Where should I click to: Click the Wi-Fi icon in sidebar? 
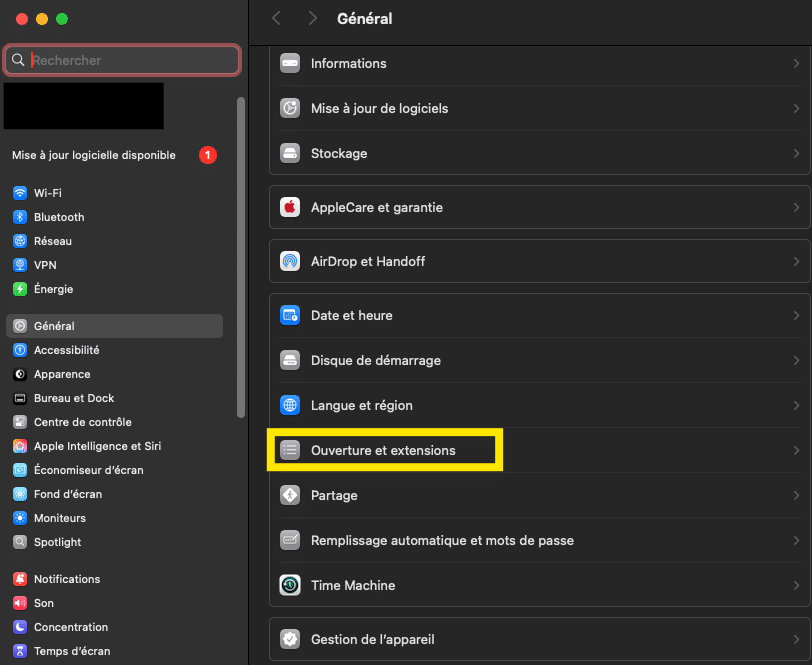coord(20,193)
